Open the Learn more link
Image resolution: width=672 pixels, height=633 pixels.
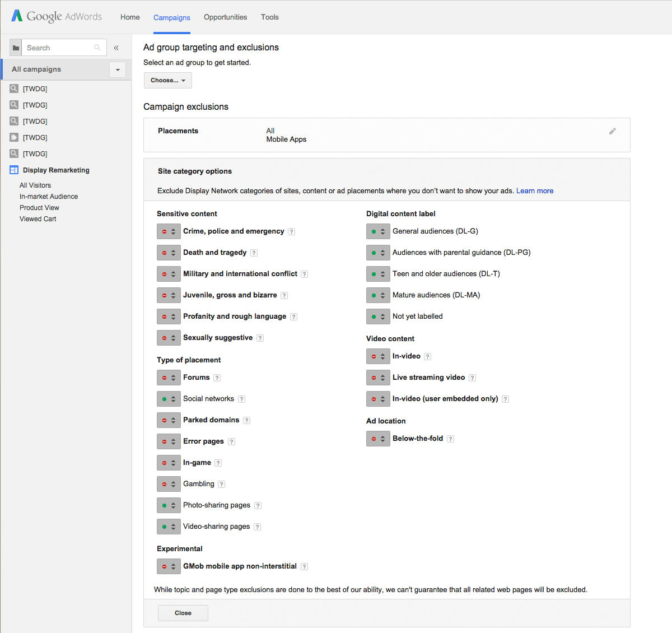534,191
